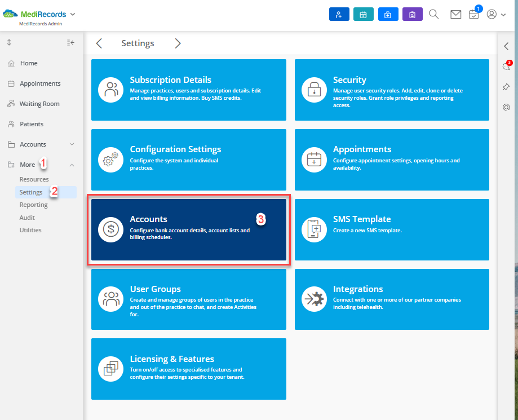Click the Appointments calendar plus icon
Screen dimensions: 518x420
coord(314,160)
